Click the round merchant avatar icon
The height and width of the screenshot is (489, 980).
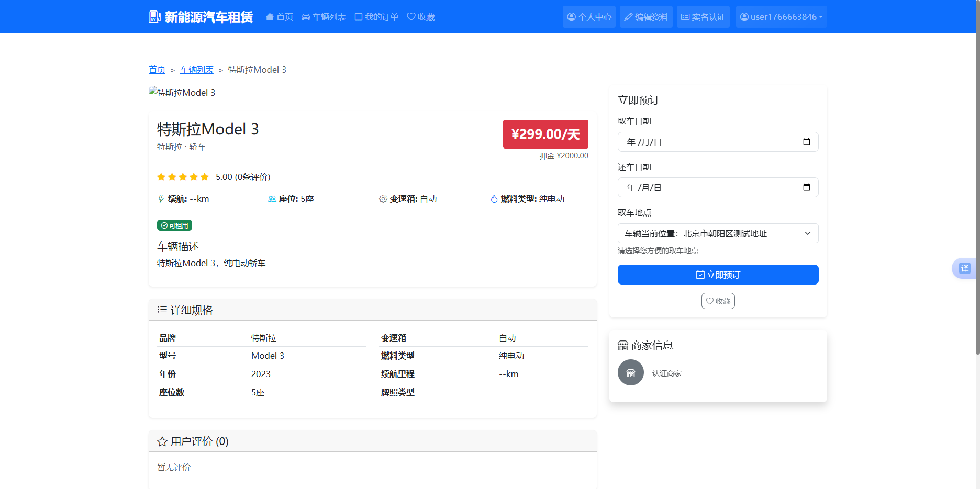pos(631,372)
